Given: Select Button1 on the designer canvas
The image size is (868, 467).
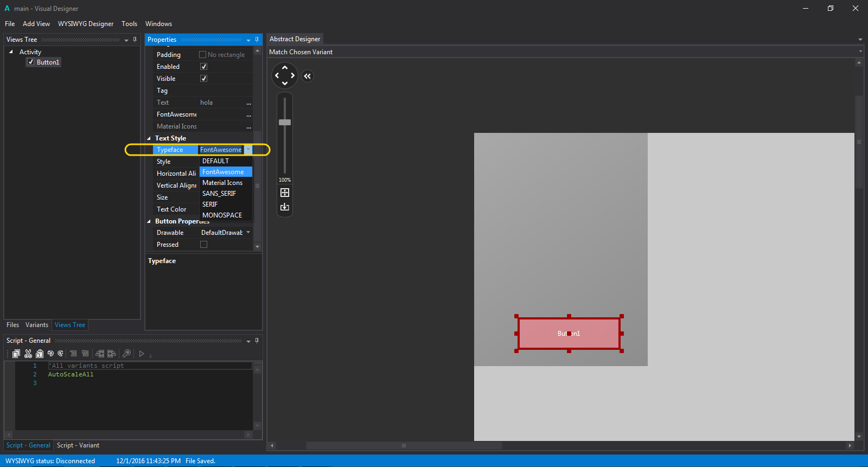Looking at the screenshot, I should (x=569, y=334).
